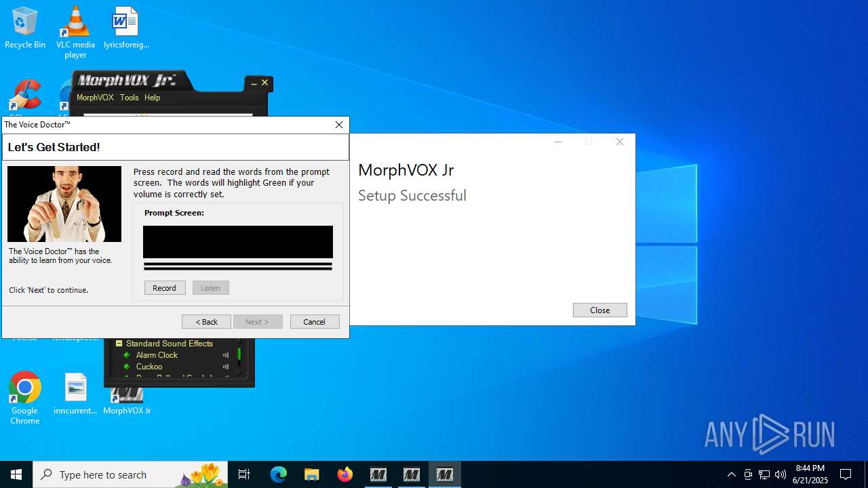The height and width of the screenshot is (488, 868).
Task: Select the CCleaner desktop shortcut
Action: coord(25,96)
